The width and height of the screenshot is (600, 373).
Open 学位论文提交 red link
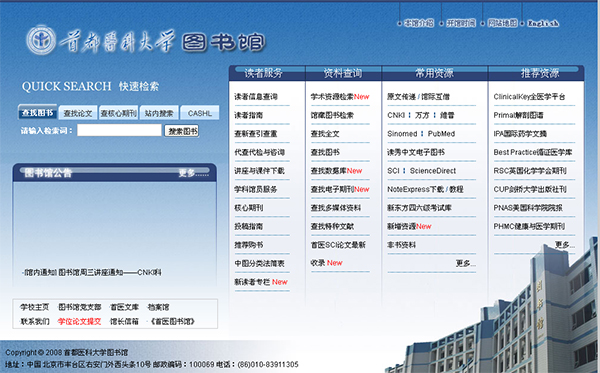point(79,321)
